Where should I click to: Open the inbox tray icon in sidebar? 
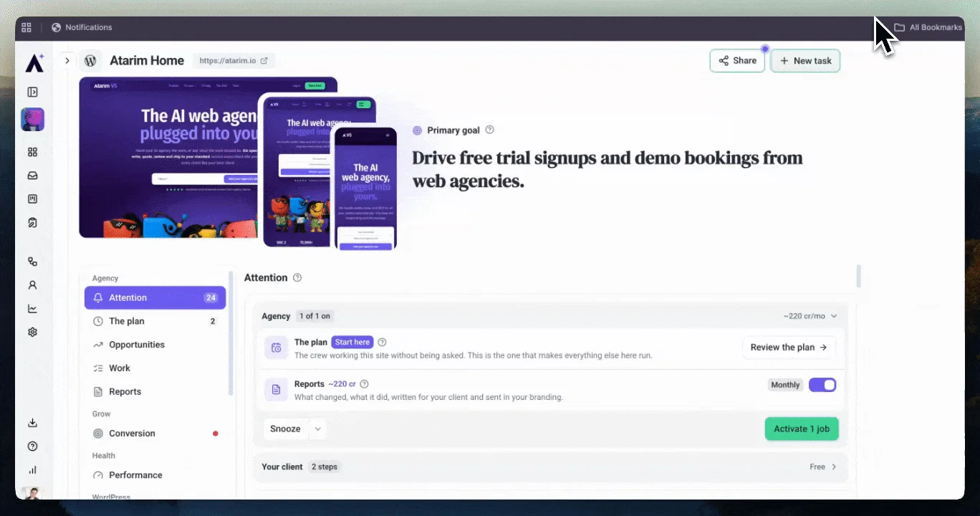[32, 176]
